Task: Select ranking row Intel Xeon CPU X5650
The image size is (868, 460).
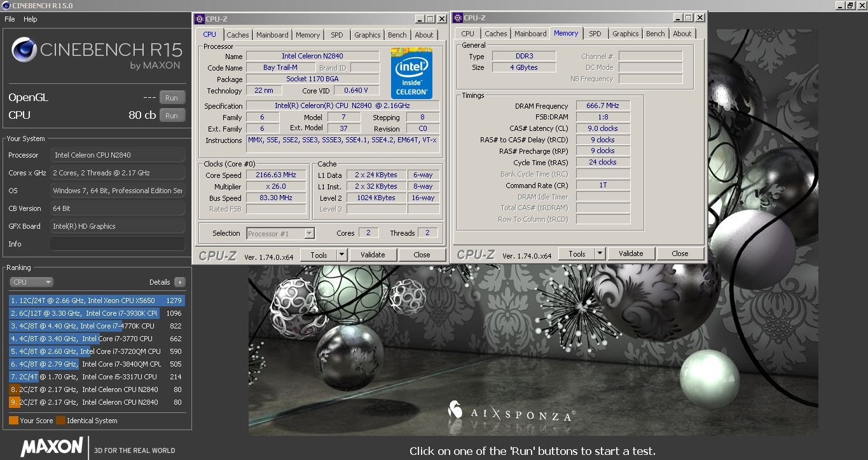Action: [96, 301]
